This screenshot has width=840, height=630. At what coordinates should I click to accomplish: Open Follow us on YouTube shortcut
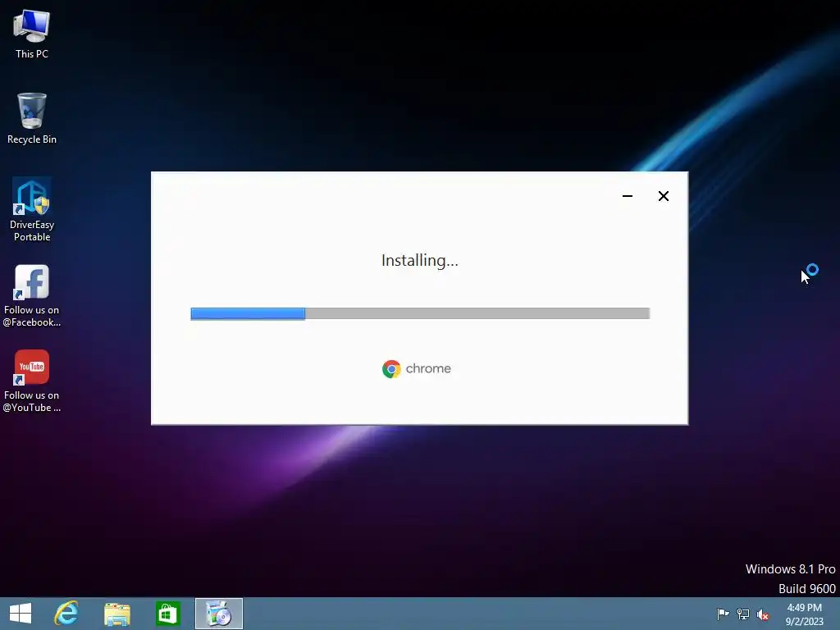pos(32,381)
